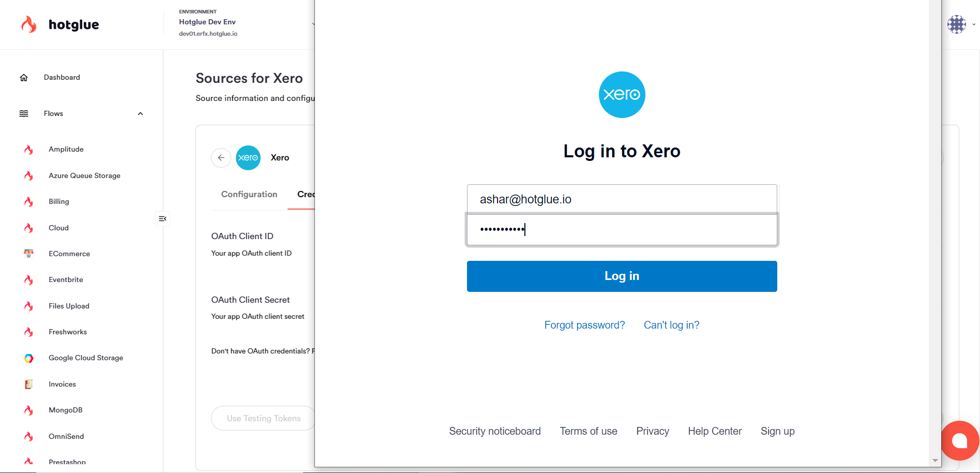Select the Cloud flow icon
The image size is (980, 473).
29,228
